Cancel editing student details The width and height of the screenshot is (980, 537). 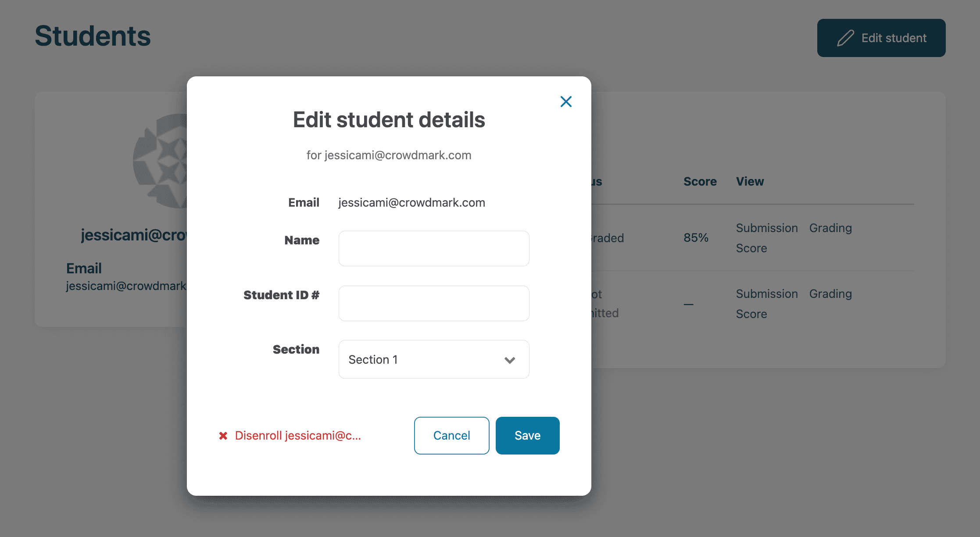point(451,436)
